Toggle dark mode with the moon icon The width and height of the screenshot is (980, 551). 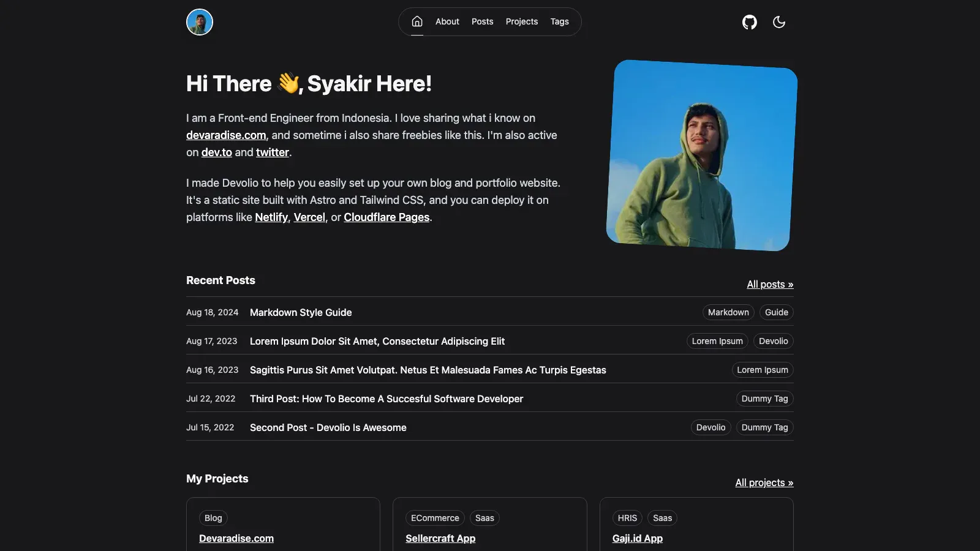tap(779, 22)
